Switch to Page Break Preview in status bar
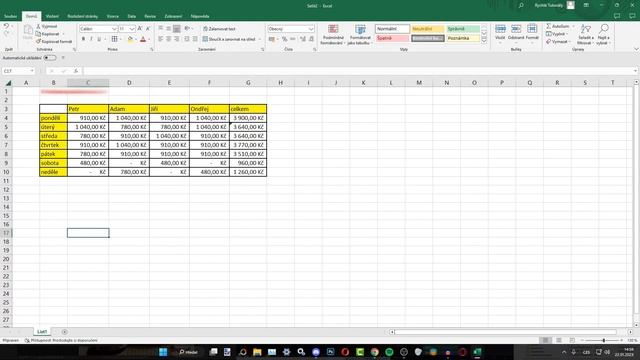The height and width of the screenshot is (360, 640). click(572, 340)
